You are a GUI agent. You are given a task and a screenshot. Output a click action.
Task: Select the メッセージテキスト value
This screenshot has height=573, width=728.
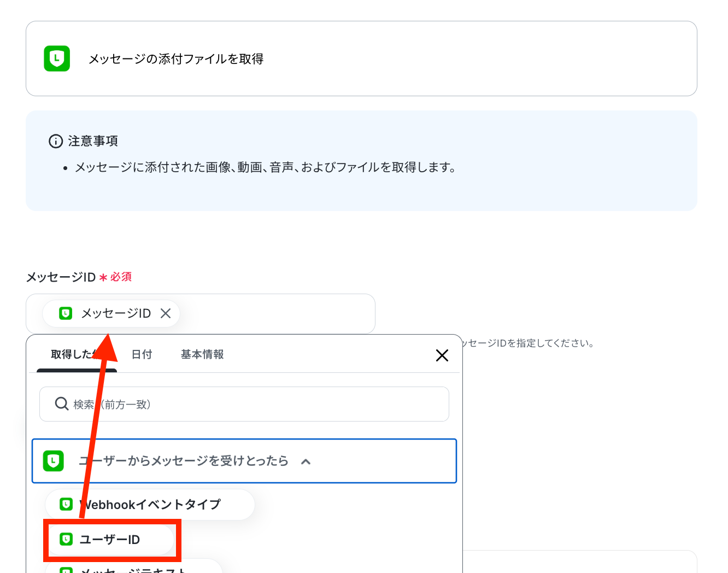[x=134, y=567]
